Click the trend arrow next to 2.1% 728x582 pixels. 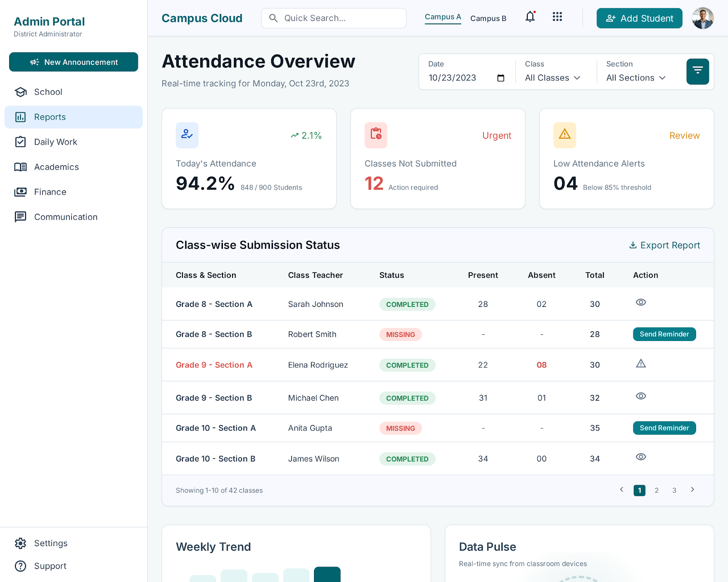(294, 135)
